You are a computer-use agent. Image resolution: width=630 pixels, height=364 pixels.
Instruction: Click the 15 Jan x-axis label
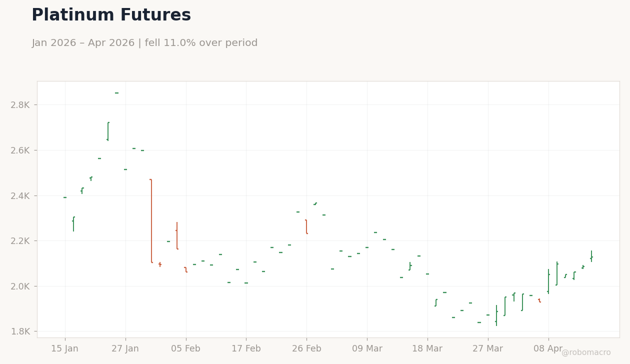point(65,349)
